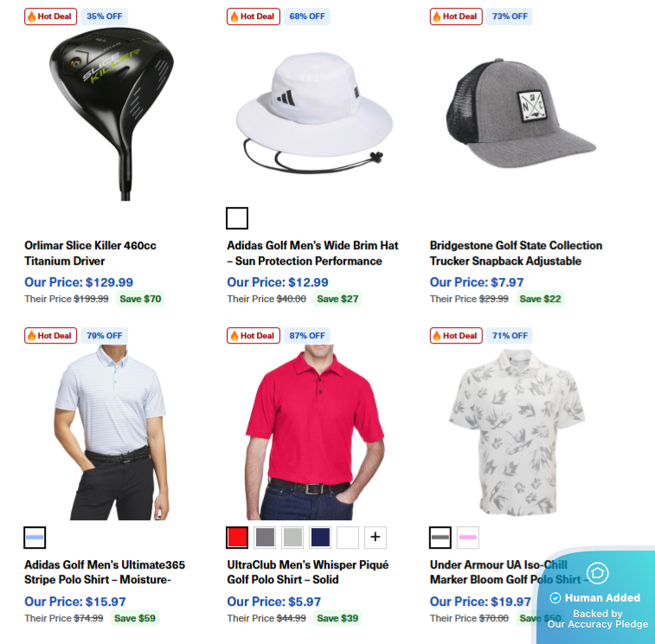Screen dimensions: 655x644
Task: Select the light blue stripe Adidas polo swatch
Action: coord(35,538)
